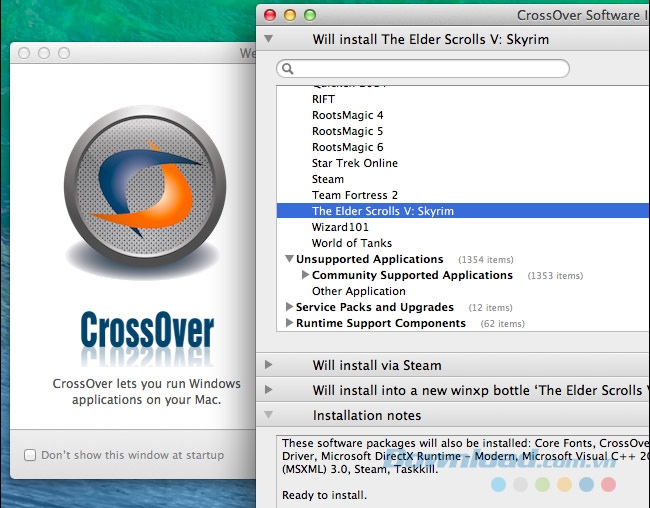Click 'Service Packs and Upgrades' label
650x508 pixels.
pyautogui.click(x=375, y=307)
